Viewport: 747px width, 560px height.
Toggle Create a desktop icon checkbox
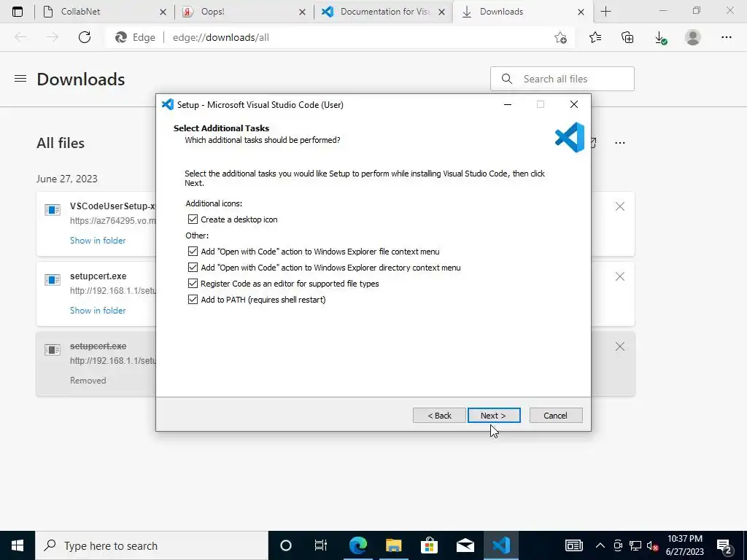[x=193, y=219]
